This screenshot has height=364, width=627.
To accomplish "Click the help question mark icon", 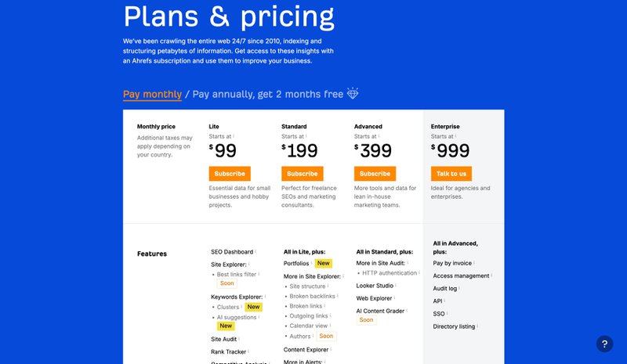I will (x=604, y=344).
